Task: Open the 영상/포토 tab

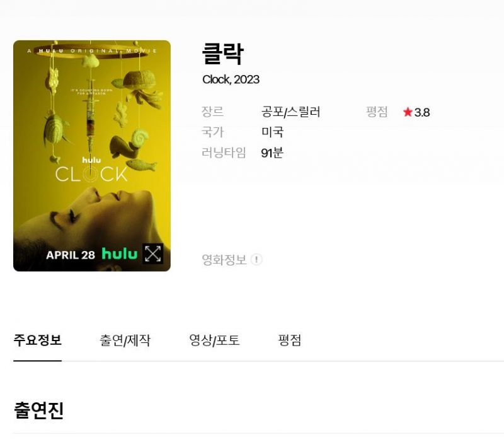Action: (214, 340)
